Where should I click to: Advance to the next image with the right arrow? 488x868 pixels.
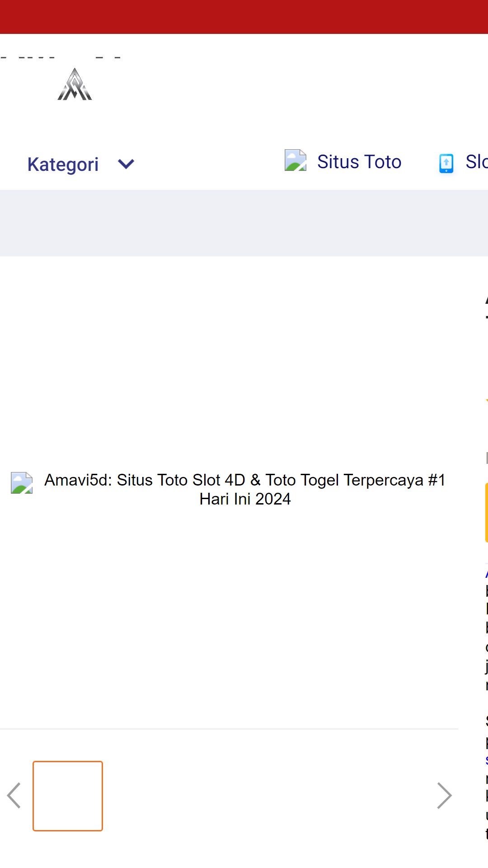pyautogui.click(x=445, y=796)
